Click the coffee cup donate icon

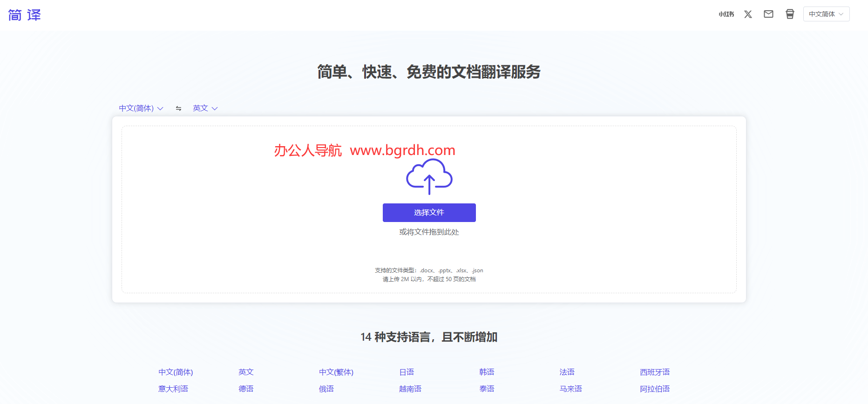coord(790,14)
